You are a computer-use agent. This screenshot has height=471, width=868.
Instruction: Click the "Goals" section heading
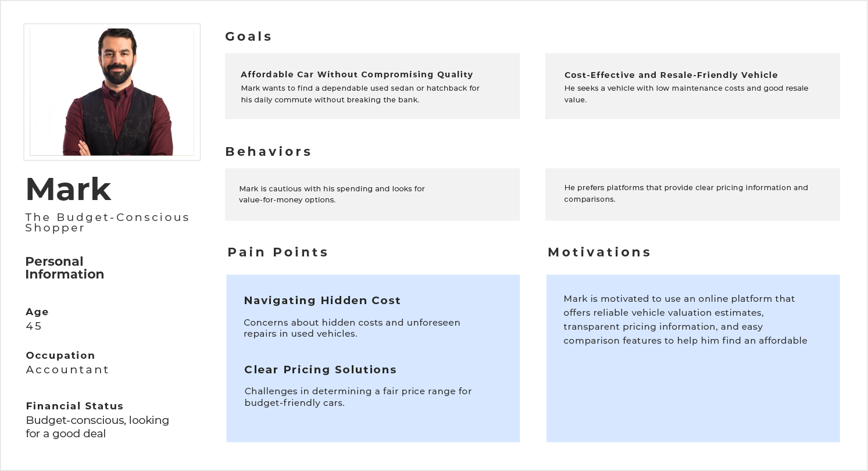coord(248,37)
